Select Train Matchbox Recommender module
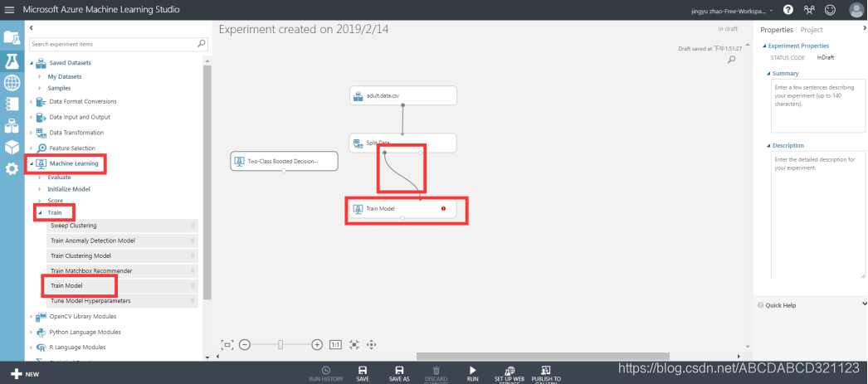Viewport: 868px width, 384px height. [x=122, y=270]
